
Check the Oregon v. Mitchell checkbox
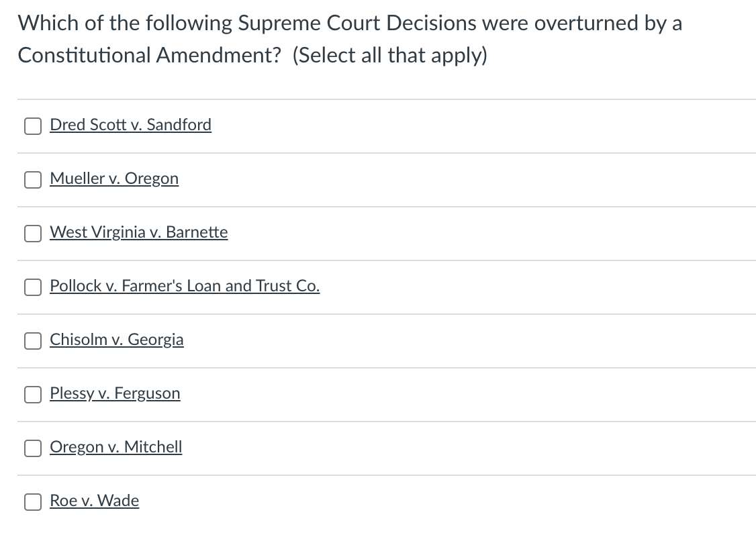[32, 448]
